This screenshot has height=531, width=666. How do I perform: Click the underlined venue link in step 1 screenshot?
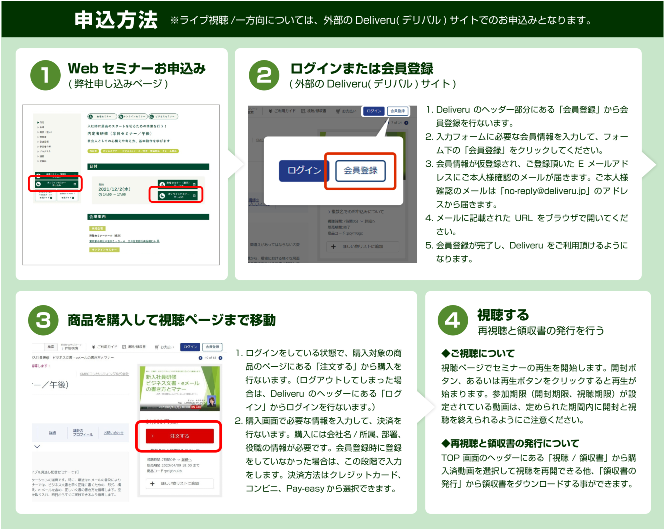(124, 241)
